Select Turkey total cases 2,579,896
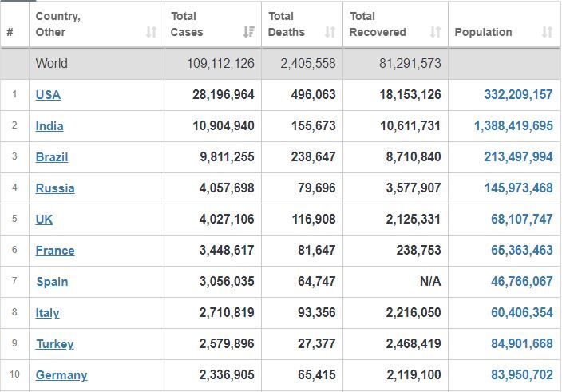This screenshot has width=562, height=392. [x=227, y=343]
